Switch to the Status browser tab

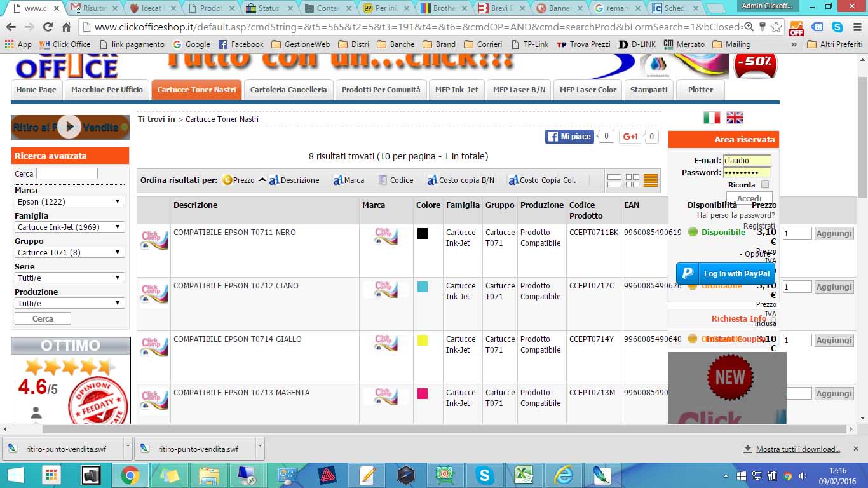click(x=269, y=8)
